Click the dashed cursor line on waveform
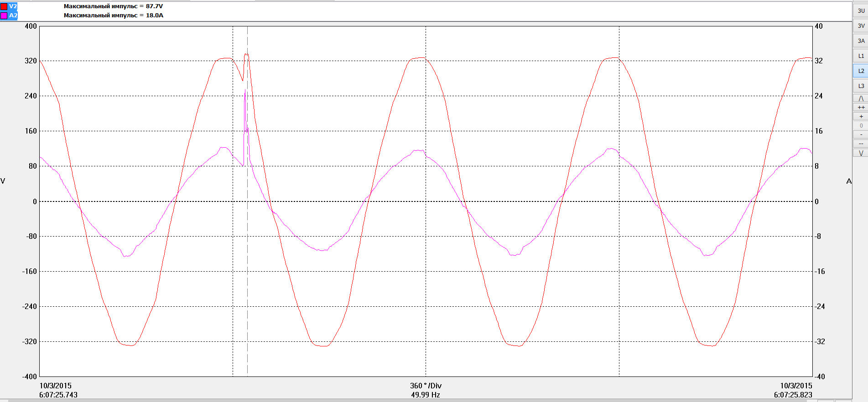The width and height of the screenshot is (868, 402). point(247,201)
